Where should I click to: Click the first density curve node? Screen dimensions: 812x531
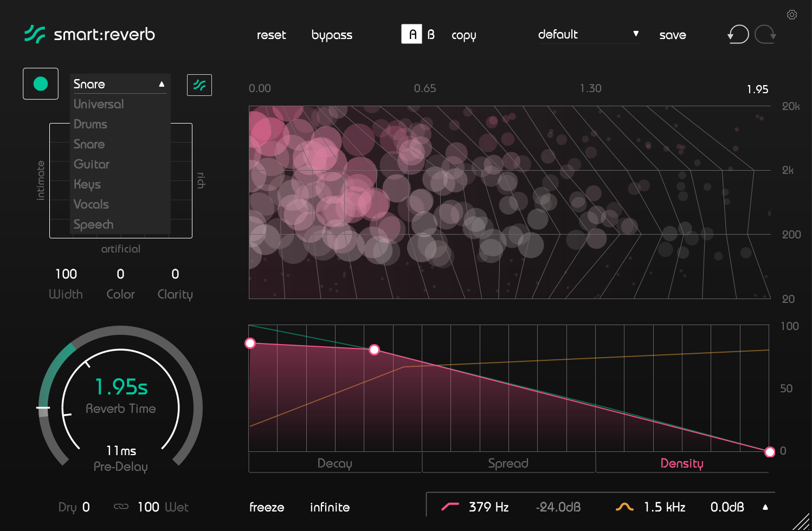pos(250,343)
